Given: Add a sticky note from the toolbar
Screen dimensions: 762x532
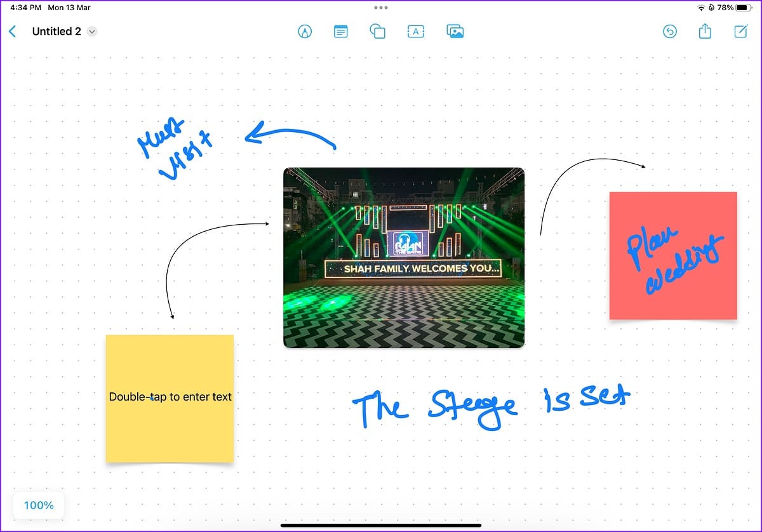Looking at the screenshot, I should point(341,31).
